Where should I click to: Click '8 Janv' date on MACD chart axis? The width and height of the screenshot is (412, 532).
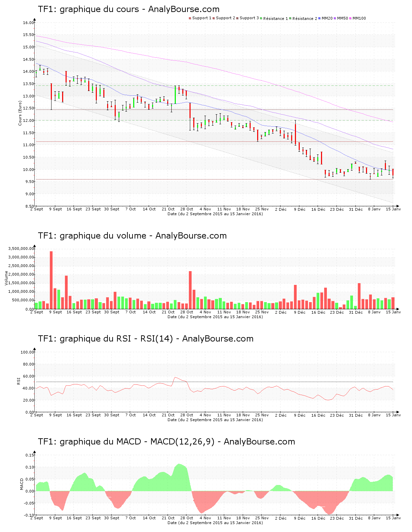pos(374,518)
